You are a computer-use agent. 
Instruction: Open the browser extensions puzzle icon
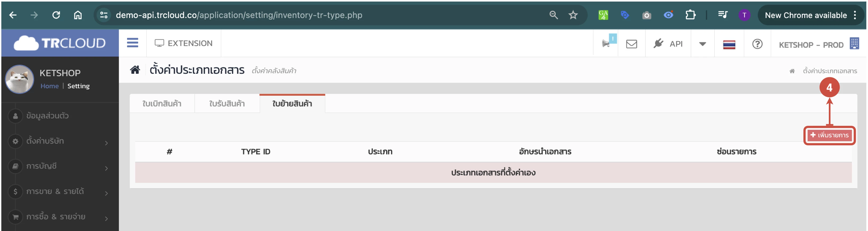690,15
